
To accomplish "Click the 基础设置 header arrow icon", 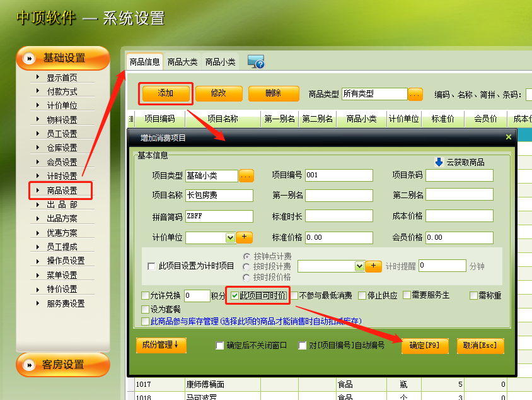I will click(x=30, y=59).
